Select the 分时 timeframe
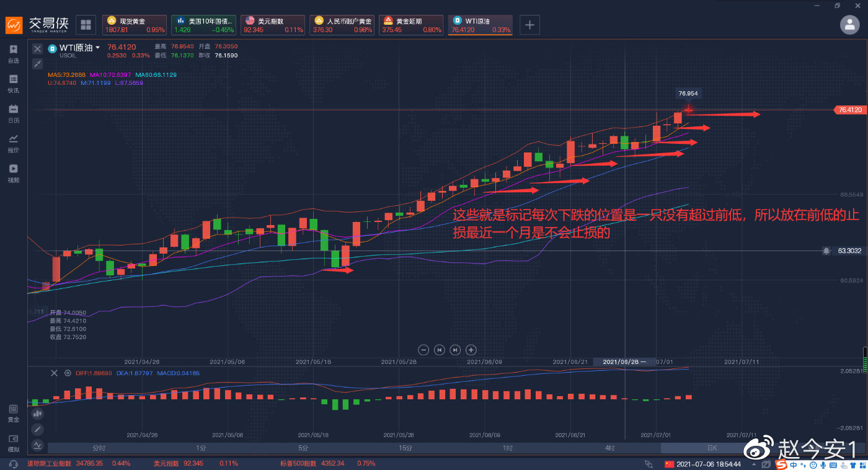Image resolution: width=868 pixels, height=470 pixels. tap(99, 448)
